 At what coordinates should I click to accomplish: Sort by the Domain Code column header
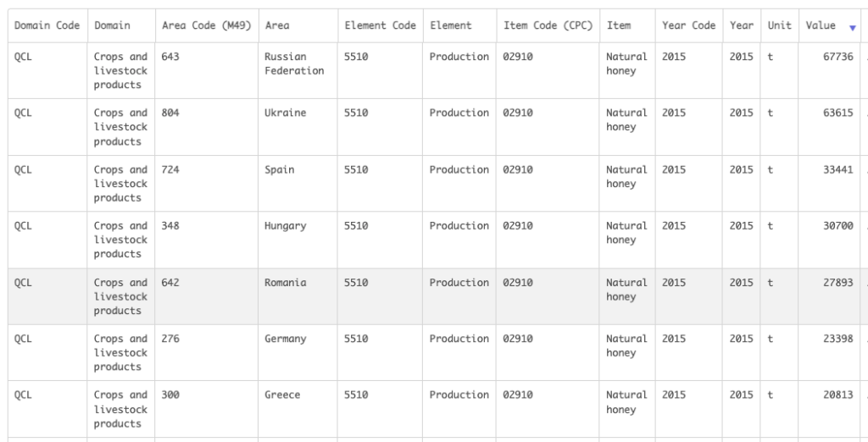(47, 25)
